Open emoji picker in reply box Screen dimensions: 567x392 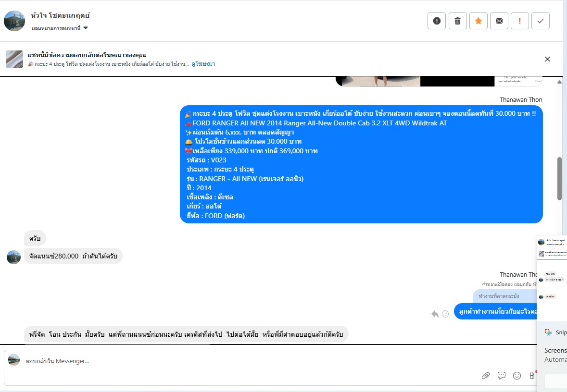tap(517, 376)
